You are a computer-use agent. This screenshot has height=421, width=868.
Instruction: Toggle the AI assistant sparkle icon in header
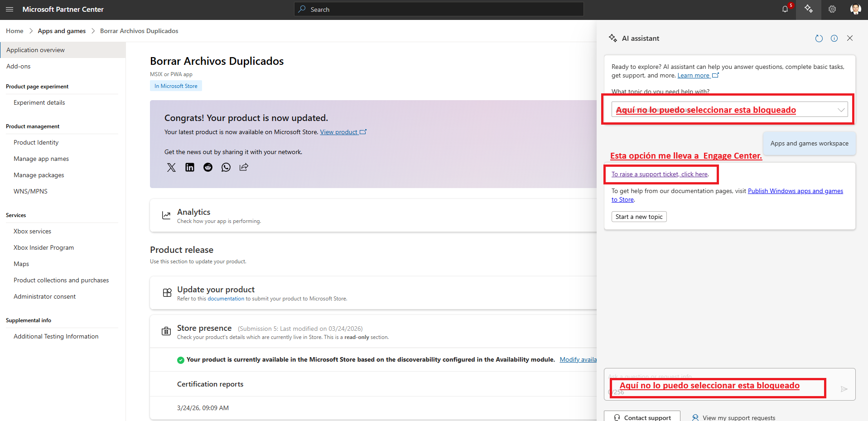click(809, 10)
